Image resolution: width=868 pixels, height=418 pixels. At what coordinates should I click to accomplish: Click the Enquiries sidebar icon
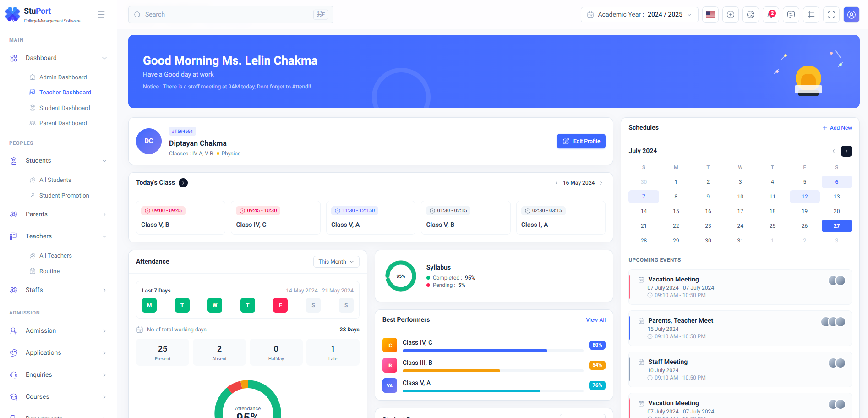pyautogui.click(x=14, y=375)
